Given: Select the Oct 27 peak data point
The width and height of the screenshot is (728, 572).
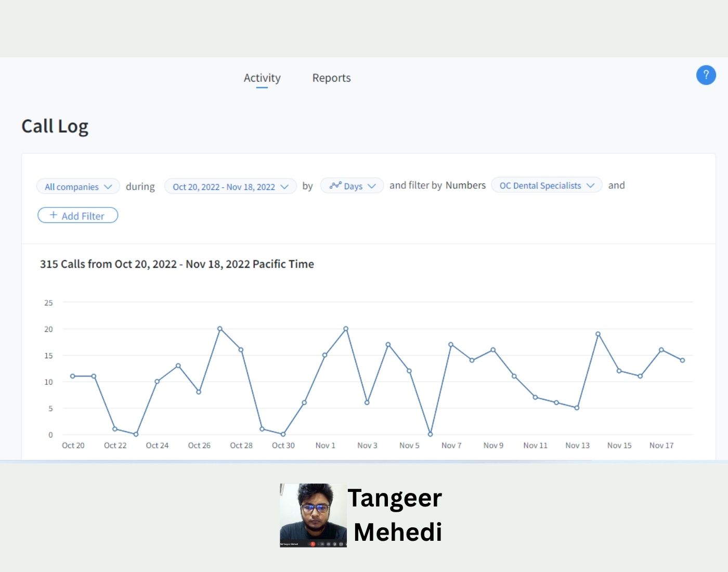Looking at the screenshot, I should [220, 329].
